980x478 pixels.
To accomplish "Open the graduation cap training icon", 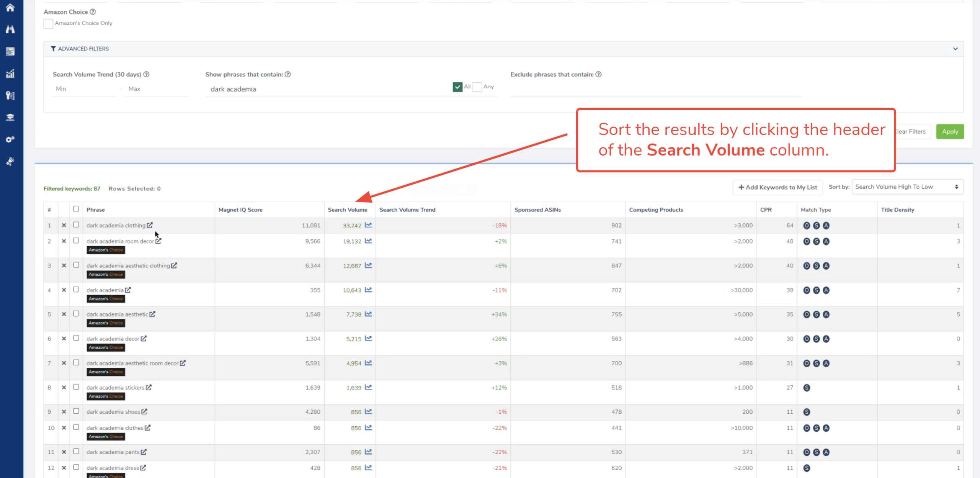I will pyautogui.click(x=10, y=117).
